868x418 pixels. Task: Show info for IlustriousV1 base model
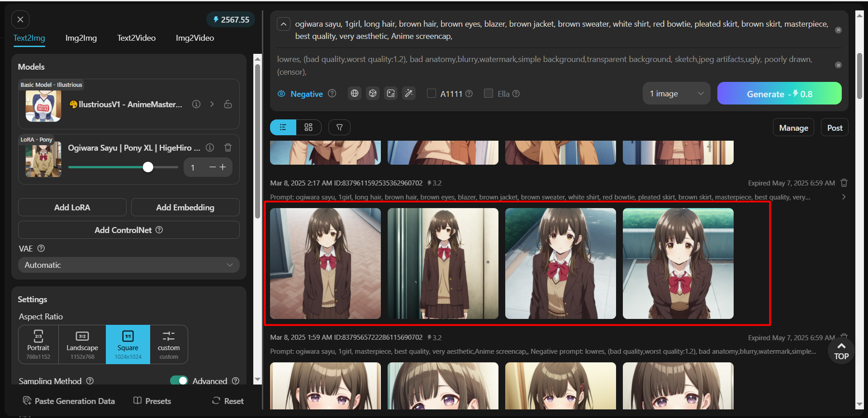click(196, 104)
